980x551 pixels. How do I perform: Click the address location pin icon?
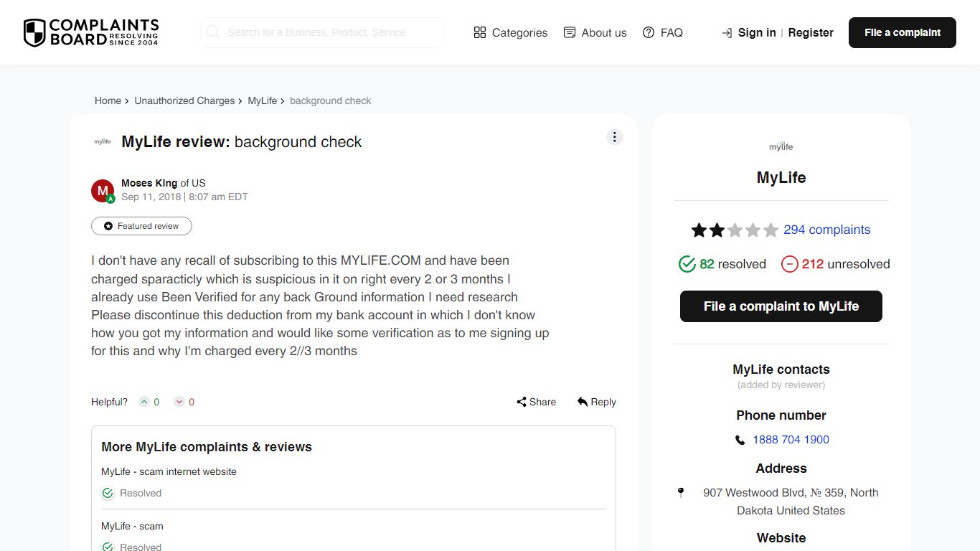point(681,493)
